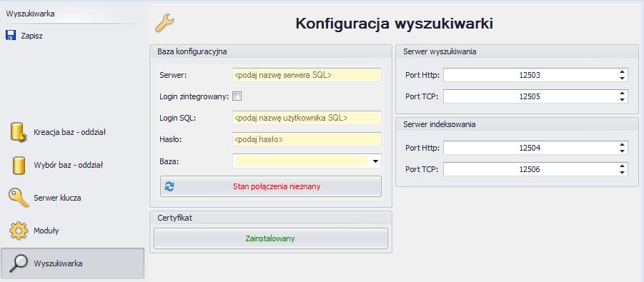Click the Zapisz save label
The image size is (644, 282).
(31, 36)
